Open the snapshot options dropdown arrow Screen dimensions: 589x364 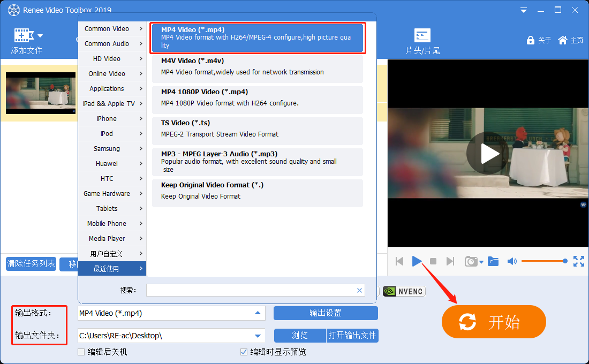(481, 262)
